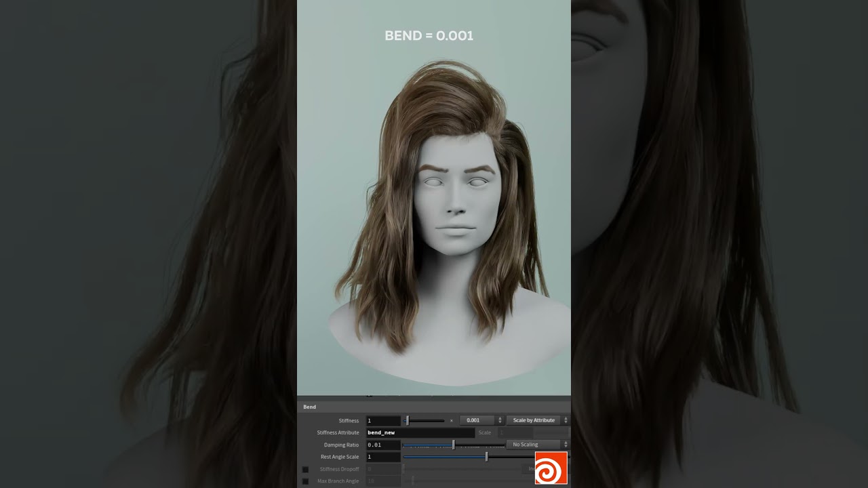Click the Houdini logo icon
This screenshot has height=488, width=868.
coord(551,468)
